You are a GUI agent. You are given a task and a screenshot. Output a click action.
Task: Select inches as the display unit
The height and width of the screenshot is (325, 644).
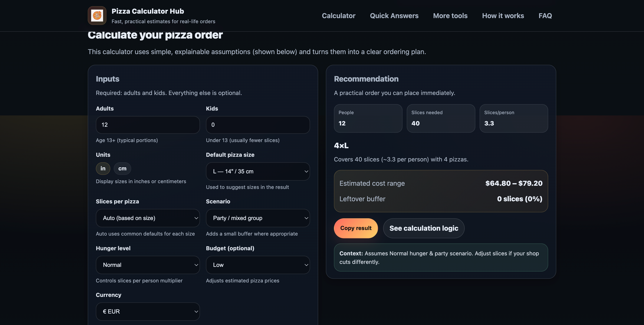click(103, 168)
